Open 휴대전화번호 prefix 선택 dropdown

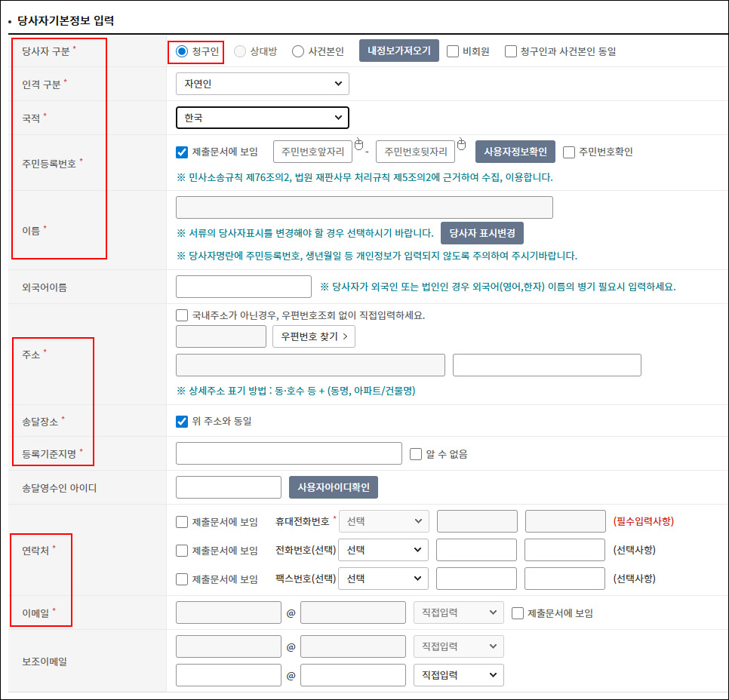[384, 521]
